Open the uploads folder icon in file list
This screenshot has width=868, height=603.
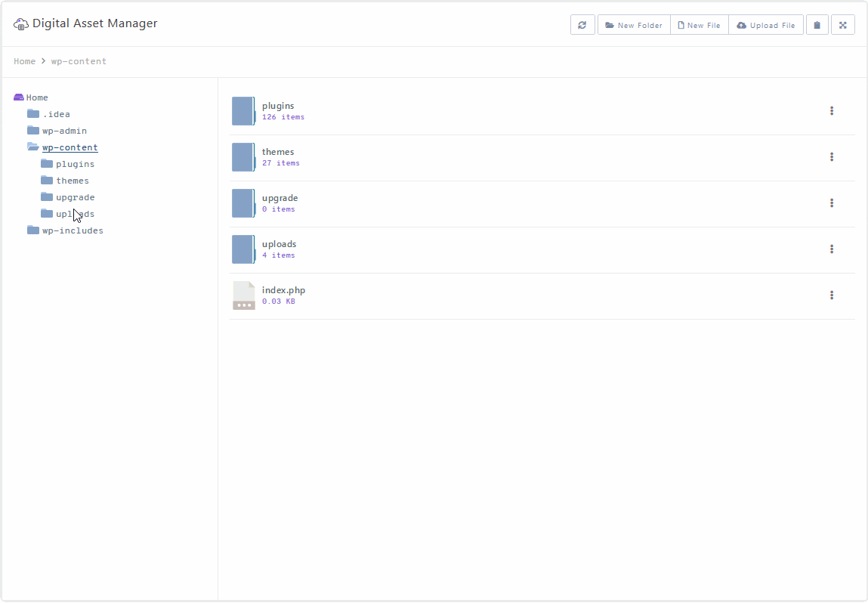[x=243, y=249]
